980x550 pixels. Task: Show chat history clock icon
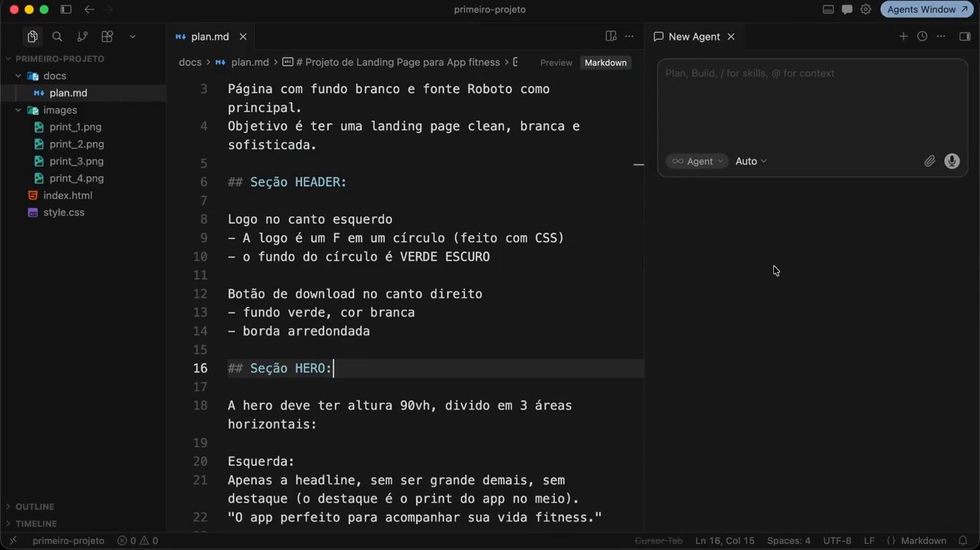pos(922,37)
